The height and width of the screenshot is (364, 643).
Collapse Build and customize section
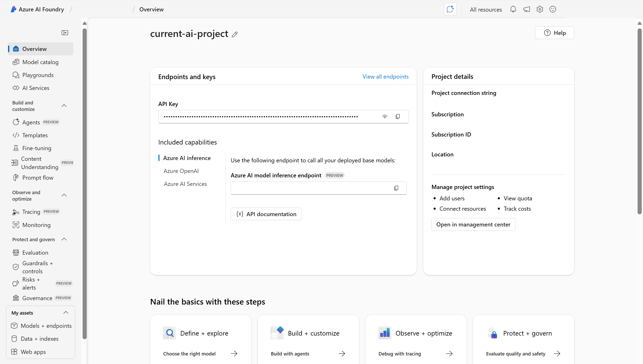pyautogui.click(x=64, y=106)
